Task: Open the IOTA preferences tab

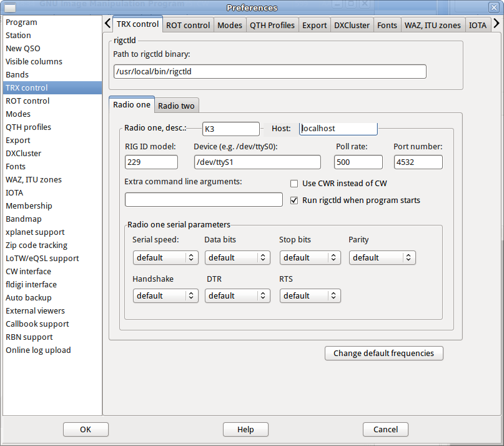Action: click(x=478, y=25)
